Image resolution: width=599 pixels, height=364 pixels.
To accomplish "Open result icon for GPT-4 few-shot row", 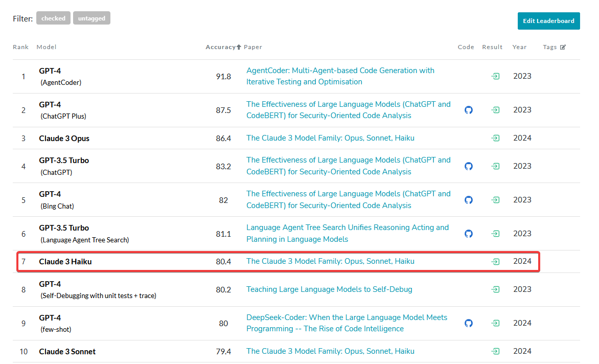I will (x=495, y=323).
